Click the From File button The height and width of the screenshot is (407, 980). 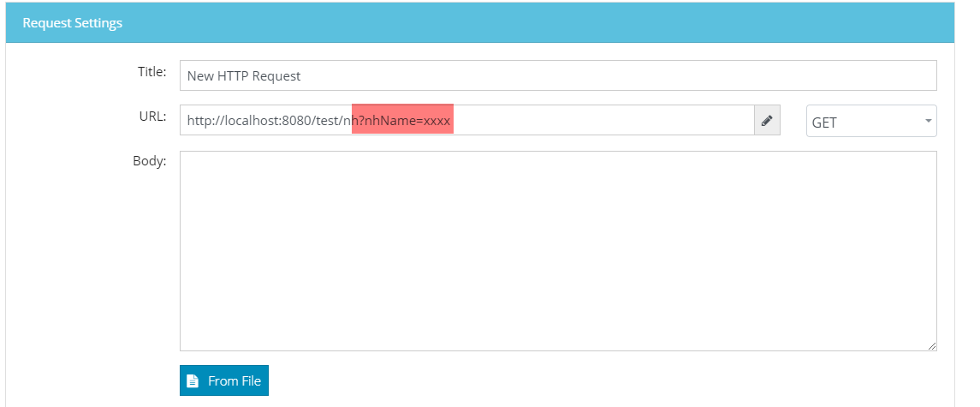pyautogui.click(x=223, y=380)
